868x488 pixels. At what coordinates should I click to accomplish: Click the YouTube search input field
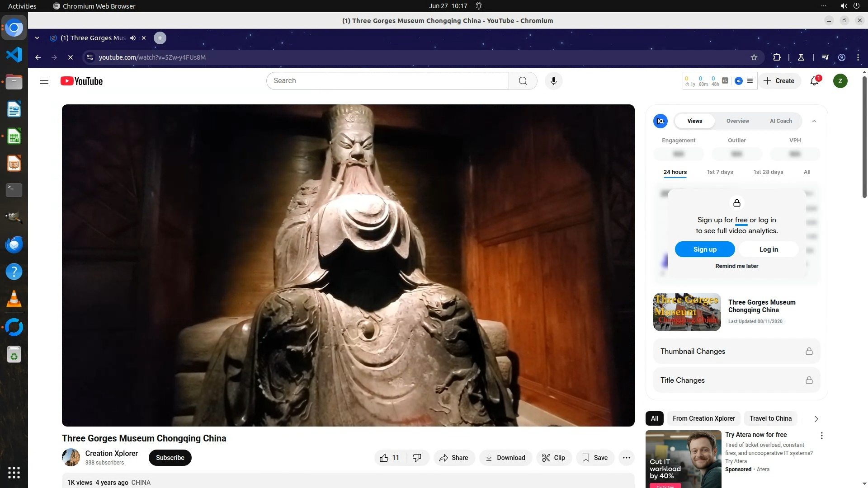pos(387,81)
